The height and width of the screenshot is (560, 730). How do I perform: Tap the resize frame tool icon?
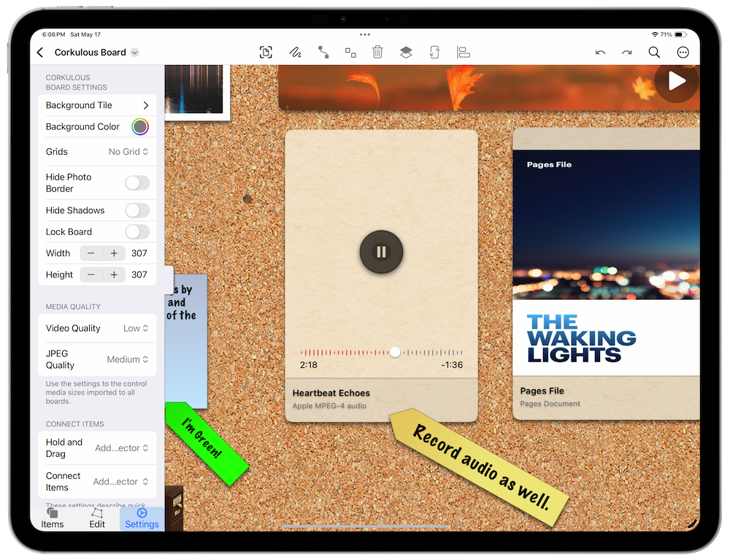pyautogui.click(x=434, y=52)
